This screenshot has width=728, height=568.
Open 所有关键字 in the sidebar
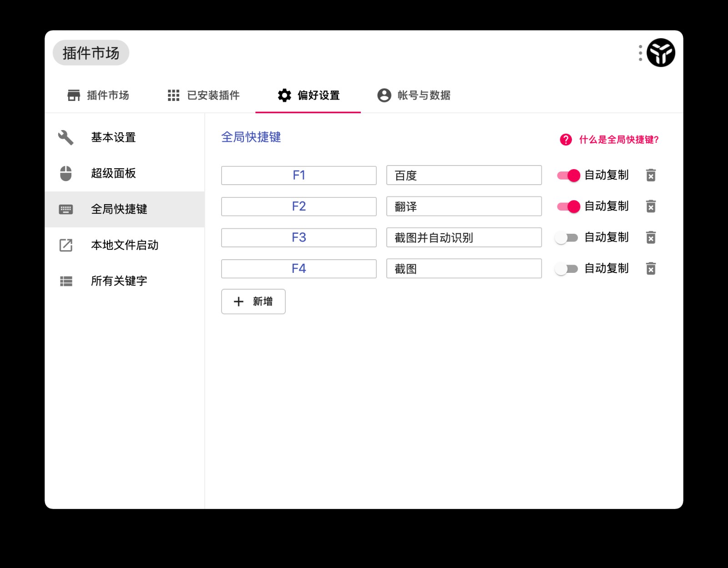125,281
